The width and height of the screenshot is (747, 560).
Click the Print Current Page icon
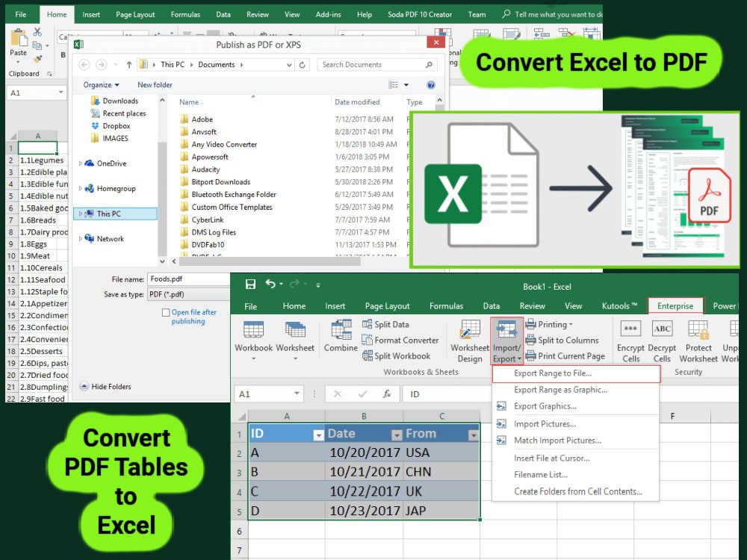click(530, 355)
